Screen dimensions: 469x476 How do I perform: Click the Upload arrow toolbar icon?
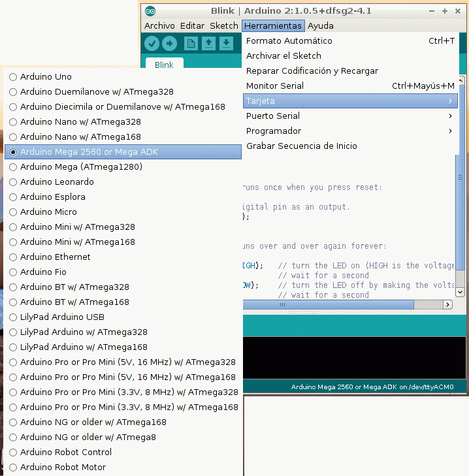pyautogui.click(x=169, y=43)
